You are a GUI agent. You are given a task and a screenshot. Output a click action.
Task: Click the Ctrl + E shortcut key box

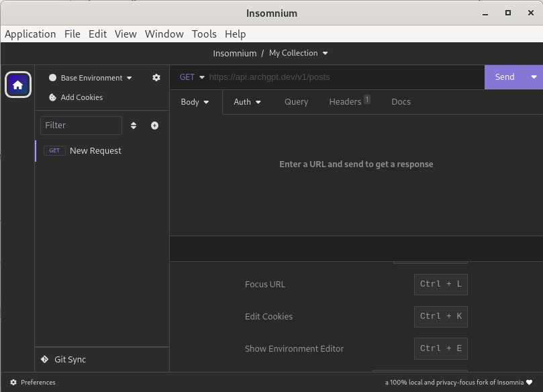tap(441, 348)
